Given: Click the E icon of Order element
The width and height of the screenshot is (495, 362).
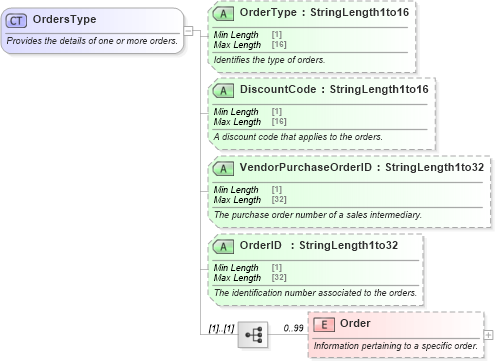Looking at the screenshot, I should pos(324,325).
